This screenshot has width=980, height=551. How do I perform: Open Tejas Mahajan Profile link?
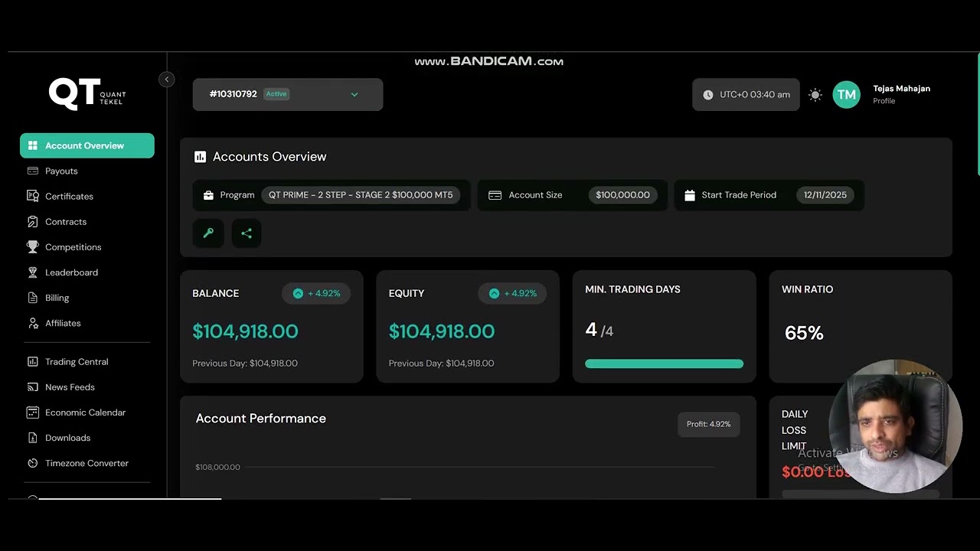(901, 94)
